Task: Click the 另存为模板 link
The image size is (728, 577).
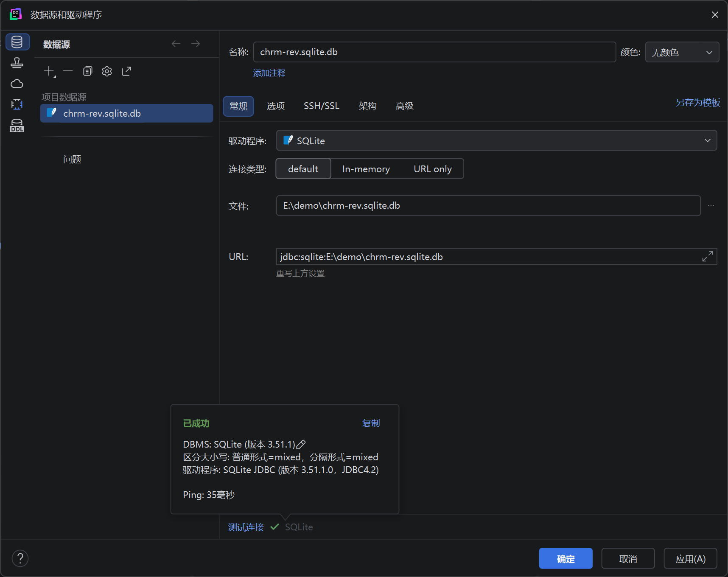Action: coord(698,103)
